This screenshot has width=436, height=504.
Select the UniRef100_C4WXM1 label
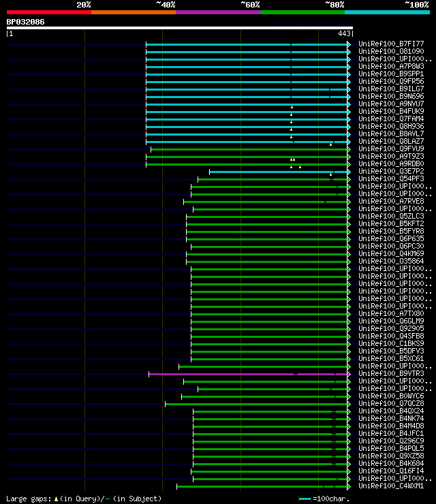point(391,486)
